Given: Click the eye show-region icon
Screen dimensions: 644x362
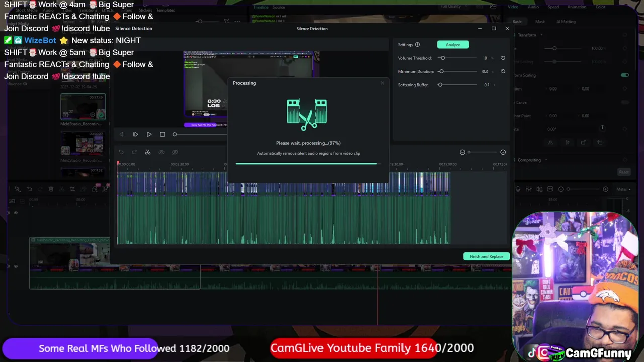Looking at the screenshot, I should coord(162,152).
